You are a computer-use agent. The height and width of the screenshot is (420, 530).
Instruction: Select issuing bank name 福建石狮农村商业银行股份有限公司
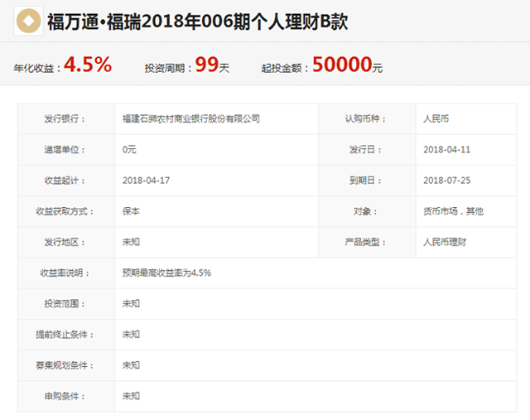click(191, 119)
